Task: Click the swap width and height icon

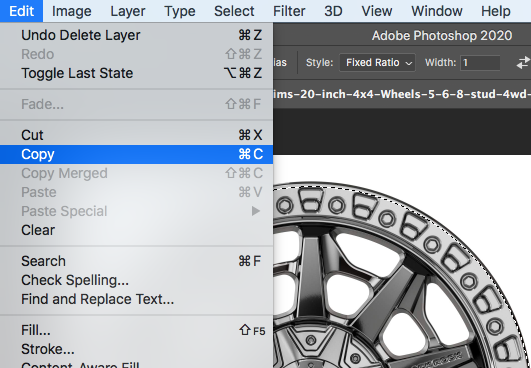Action: pos(523,63)
